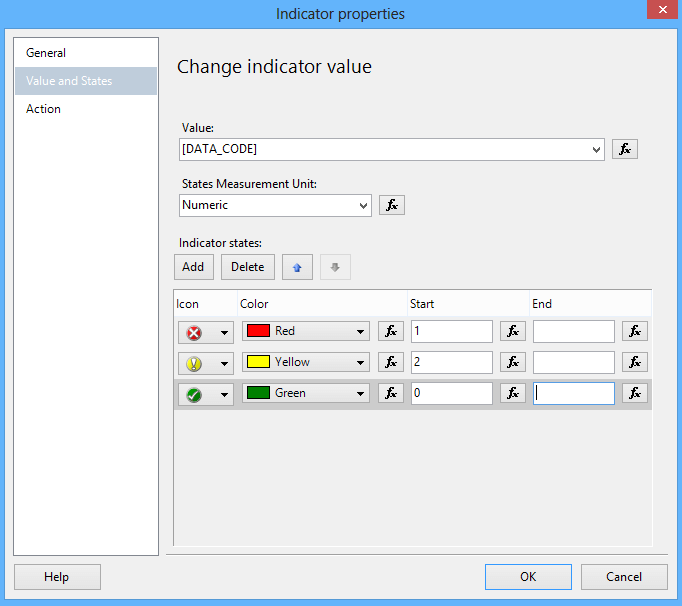Image resolution: width=682 pixels, height=606 pixels.
Task: Open Help for indicator properties
Action: [x=57, y=577]
